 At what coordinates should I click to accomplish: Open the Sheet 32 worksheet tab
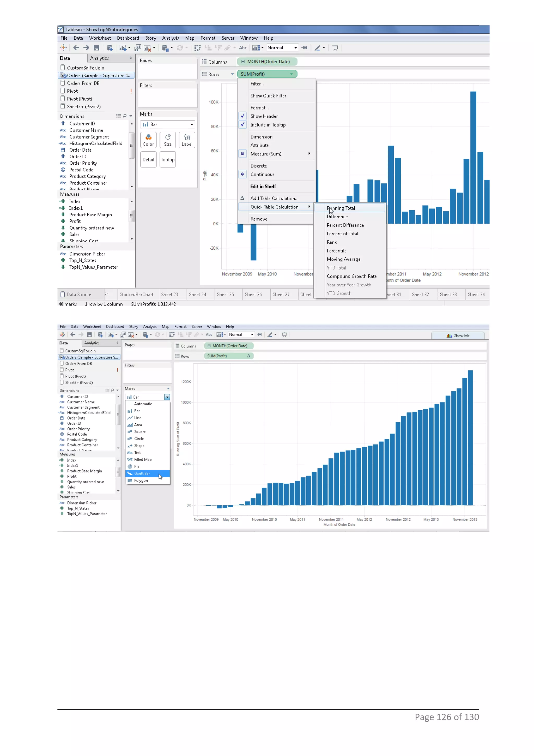[x=420, y=294]
